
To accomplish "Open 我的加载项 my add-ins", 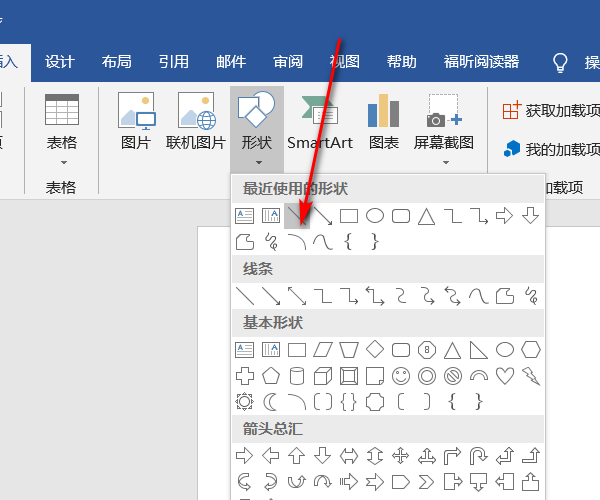I will click(x=551, y=149).
